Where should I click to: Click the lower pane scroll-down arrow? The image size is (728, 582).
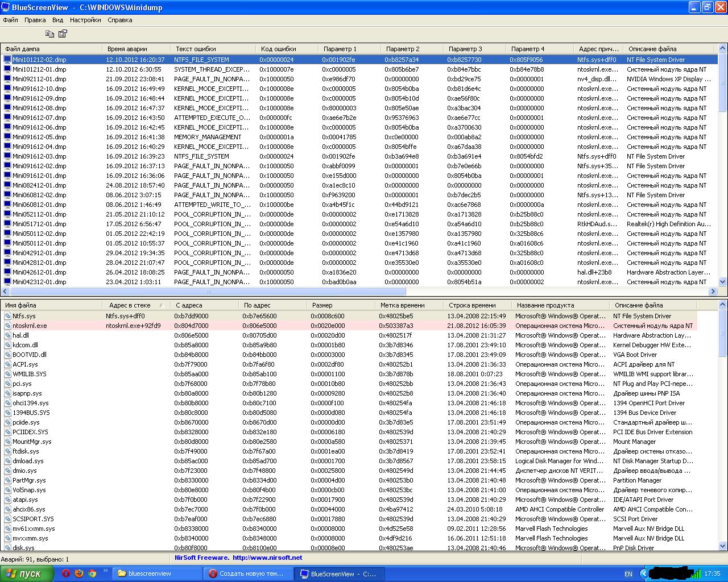(x=723, y=547)
